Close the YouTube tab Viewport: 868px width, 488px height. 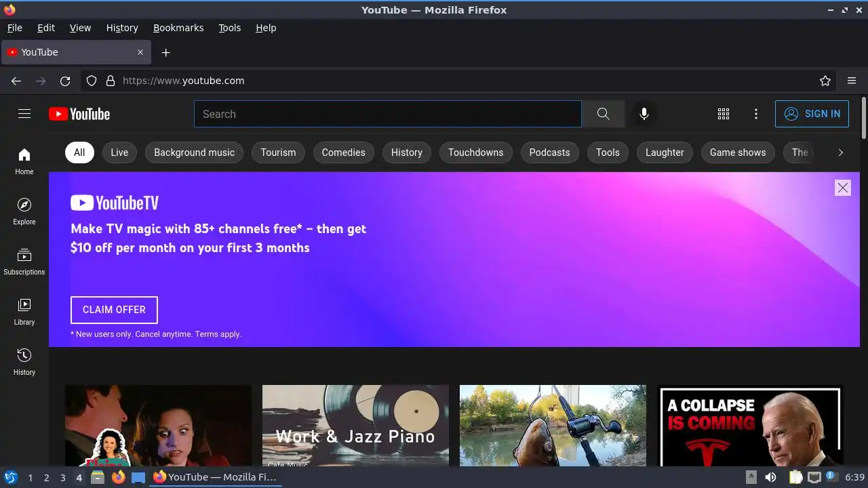pyautogui.click(x=140, y=52)
